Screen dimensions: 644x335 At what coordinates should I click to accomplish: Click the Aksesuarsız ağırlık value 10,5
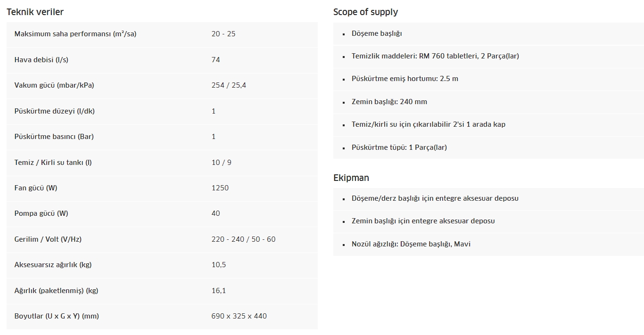(x=219, y=265)
